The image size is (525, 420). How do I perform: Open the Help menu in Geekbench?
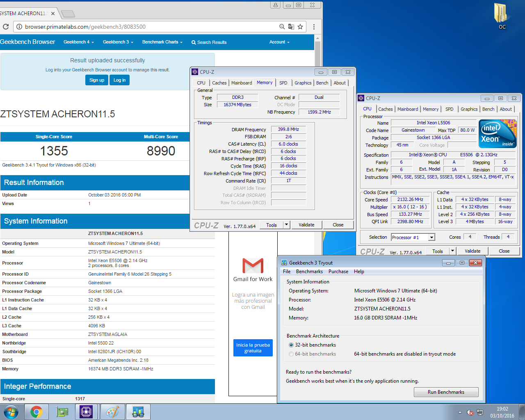(359, 272)
